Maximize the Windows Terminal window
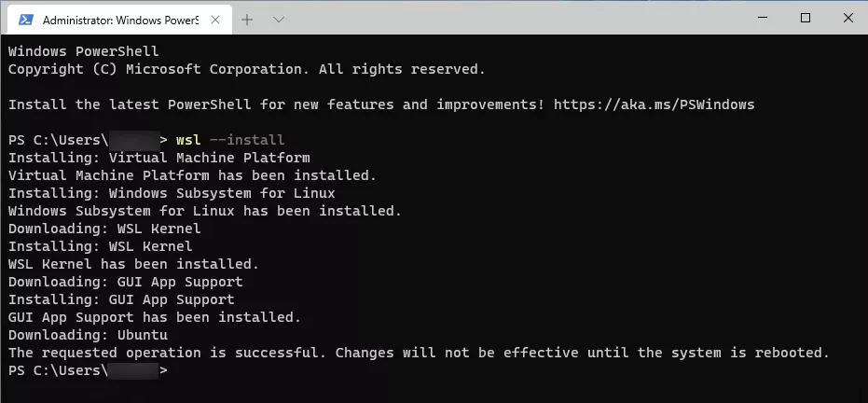 click(806, 19)
